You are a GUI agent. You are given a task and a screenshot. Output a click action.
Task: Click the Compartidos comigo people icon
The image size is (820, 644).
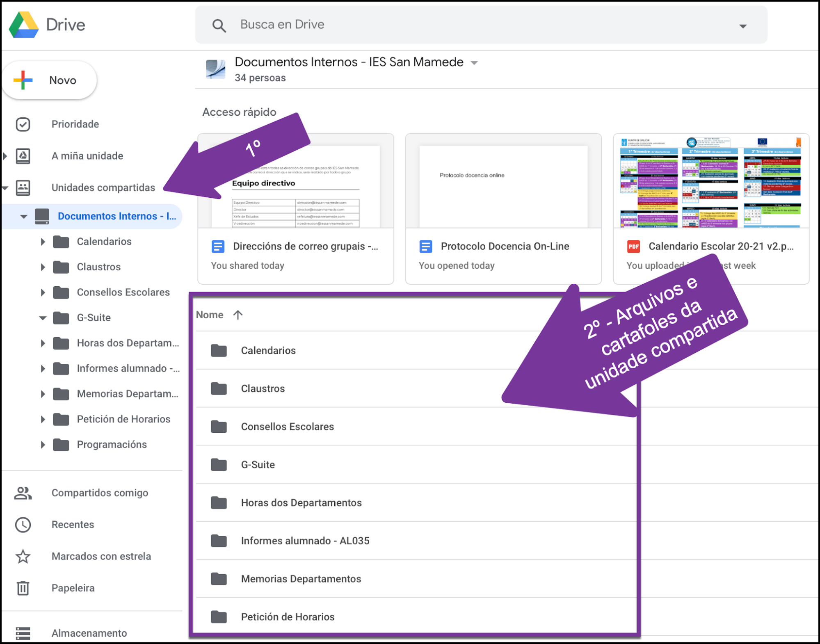(23, 493)
